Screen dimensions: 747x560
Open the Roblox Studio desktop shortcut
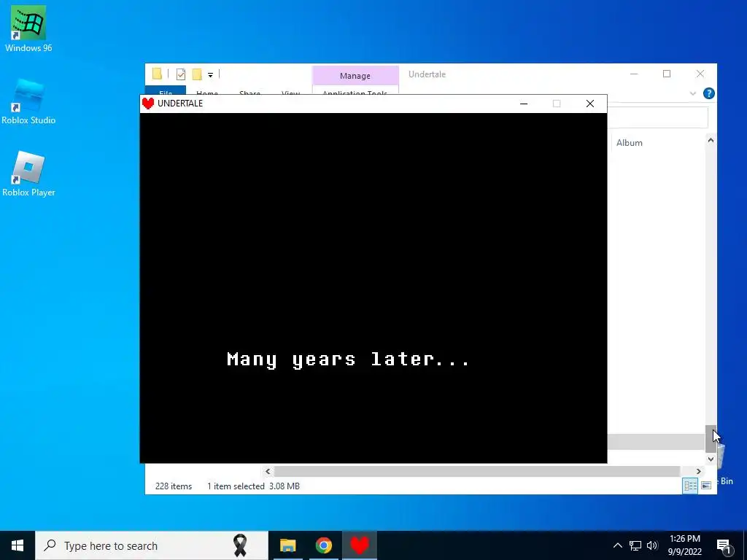pos(28,101)
